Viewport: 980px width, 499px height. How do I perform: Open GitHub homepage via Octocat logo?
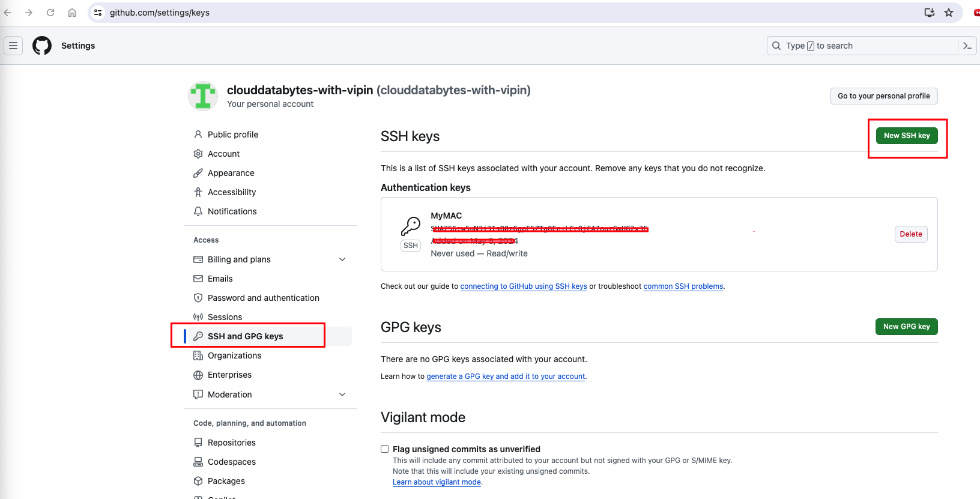click(42, 46)
